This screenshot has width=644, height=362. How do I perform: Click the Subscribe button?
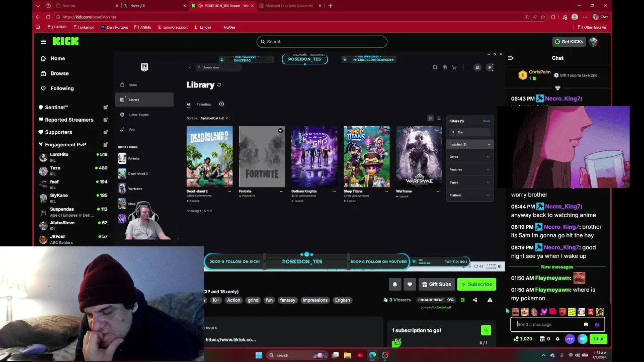pos(476,285)
